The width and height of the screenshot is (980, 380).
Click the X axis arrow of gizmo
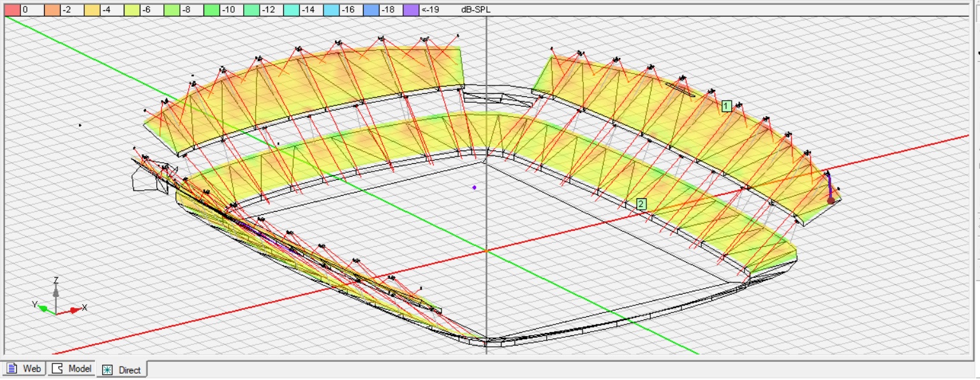75,309
